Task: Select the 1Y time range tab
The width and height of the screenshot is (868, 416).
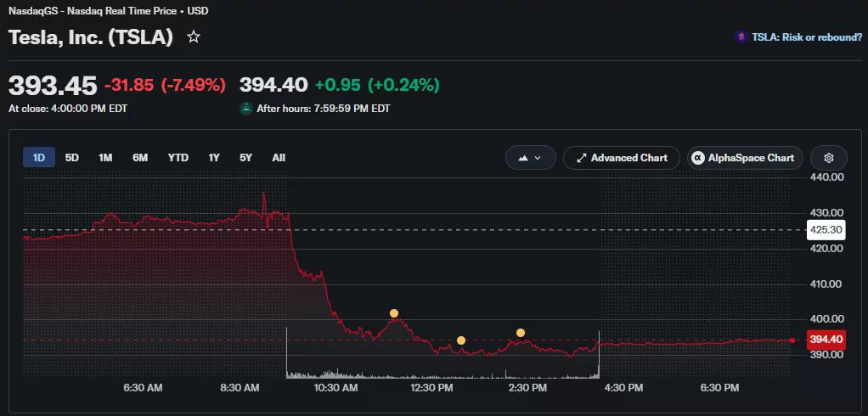Action: point(214,158)
